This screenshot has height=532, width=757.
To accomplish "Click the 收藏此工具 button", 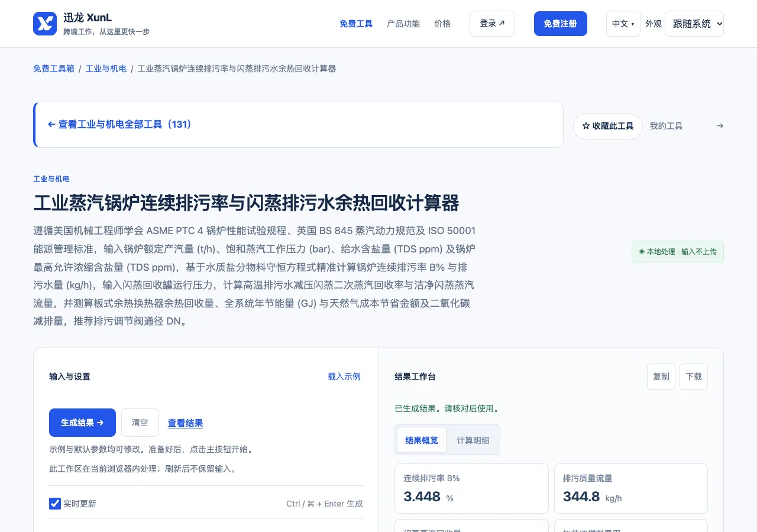I will click(x=608, y=126).
